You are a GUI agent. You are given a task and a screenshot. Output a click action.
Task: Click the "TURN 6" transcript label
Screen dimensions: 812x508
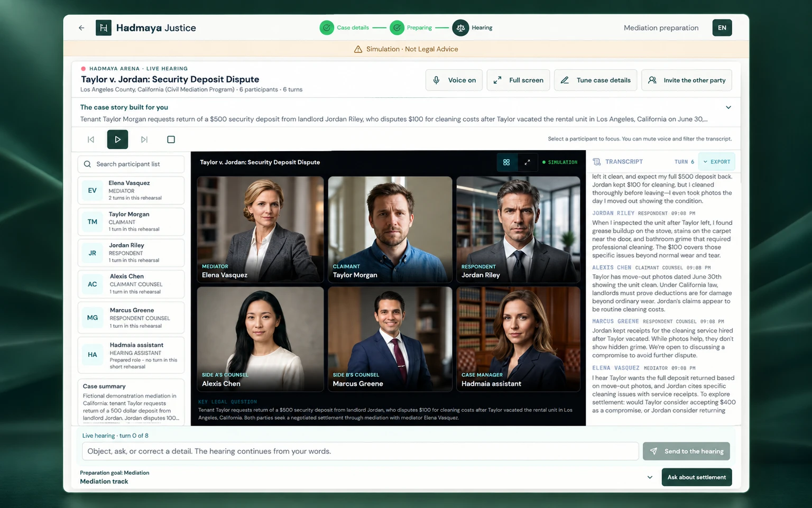(x=685, y=162)
